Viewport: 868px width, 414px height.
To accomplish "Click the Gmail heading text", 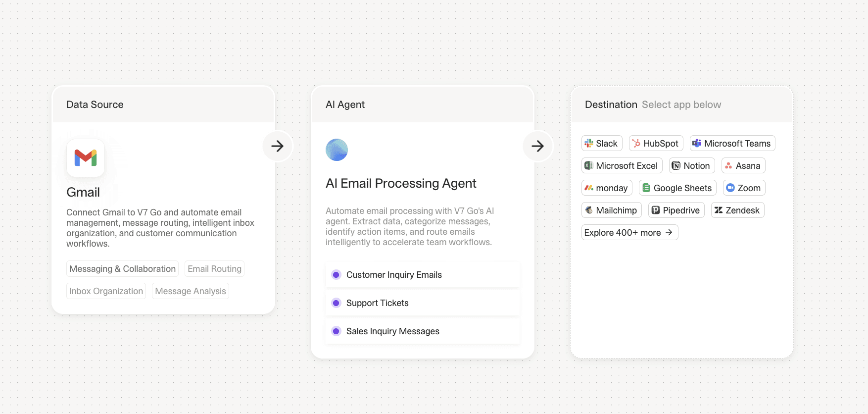I will pyautogui.click(x=83, y=192).
